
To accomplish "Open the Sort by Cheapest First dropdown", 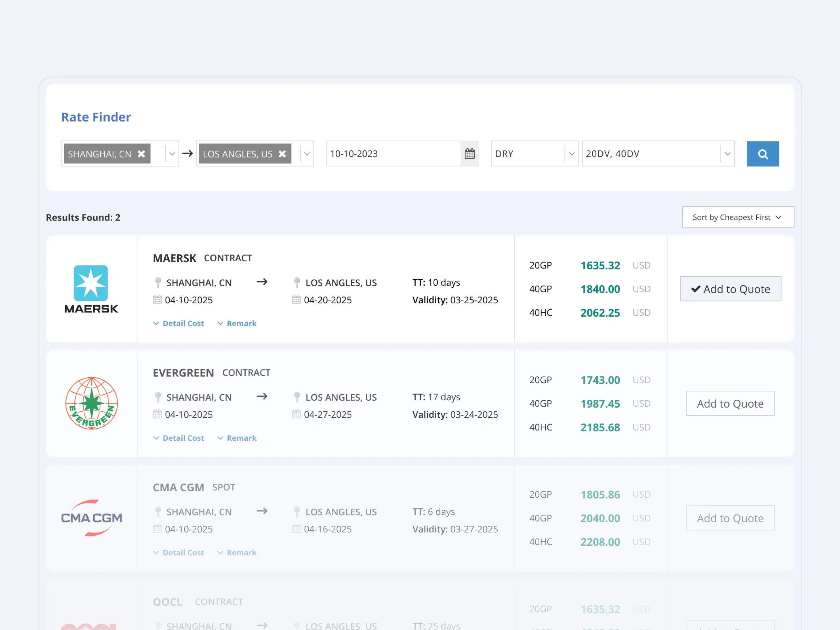I will [x=738, y=217].
